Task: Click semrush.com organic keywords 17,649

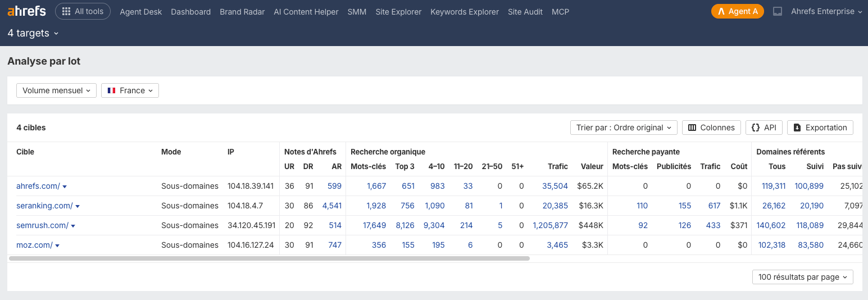Action: click(374, 225)
